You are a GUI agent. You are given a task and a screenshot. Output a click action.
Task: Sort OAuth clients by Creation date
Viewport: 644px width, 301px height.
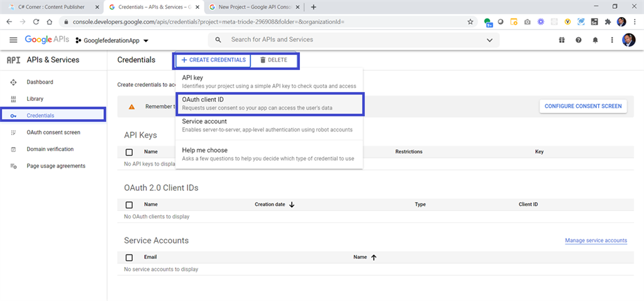pyautogui.click(x=275, y=205)
